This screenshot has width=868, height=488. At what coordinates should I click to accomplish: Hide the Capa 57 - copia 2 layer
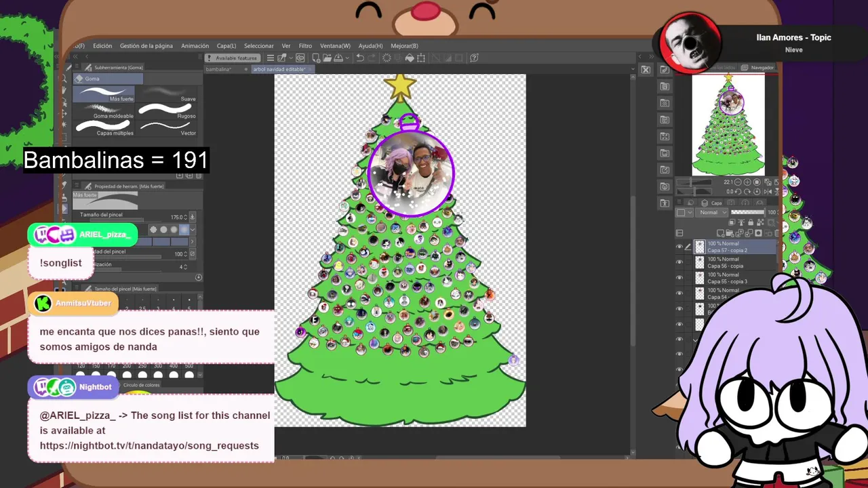coord(679,247)
